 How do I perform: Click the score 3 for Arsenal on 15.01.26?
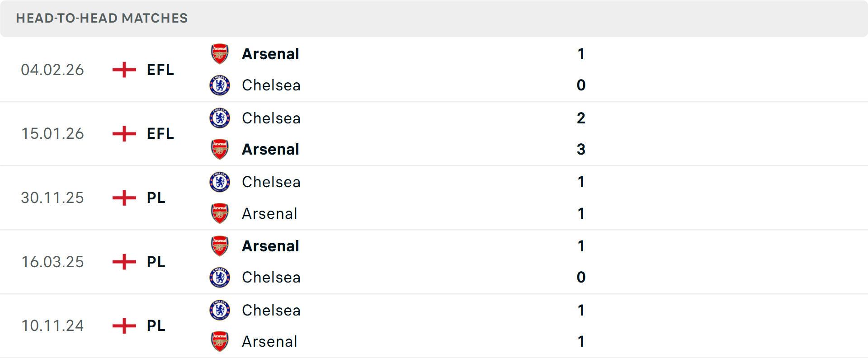click(581, 149)
